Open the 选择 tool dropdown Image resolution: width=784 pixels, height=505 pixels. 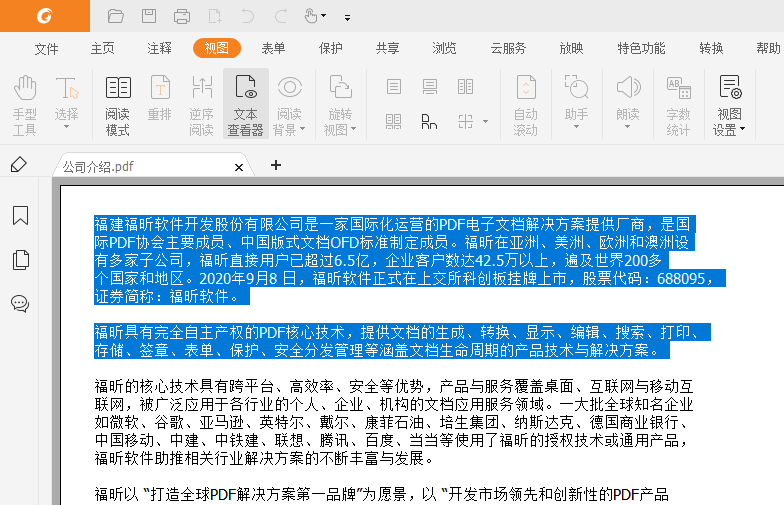click(66, 103)
